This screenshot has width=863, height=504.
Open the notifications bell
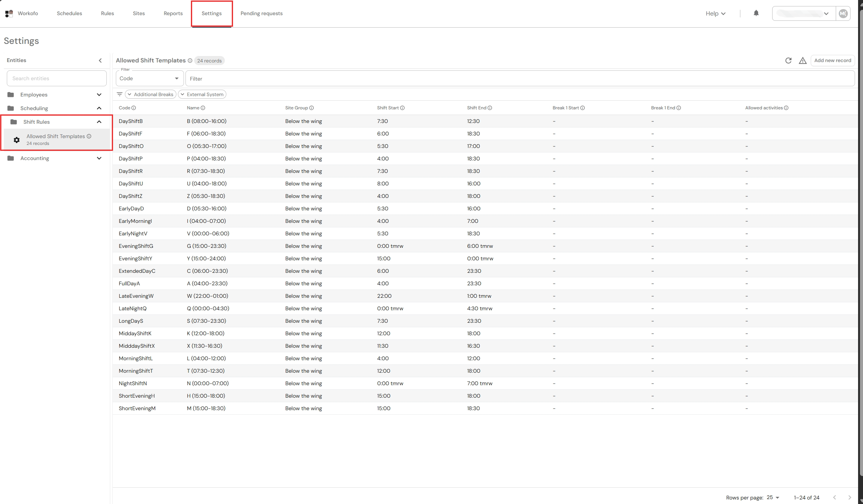756,13
